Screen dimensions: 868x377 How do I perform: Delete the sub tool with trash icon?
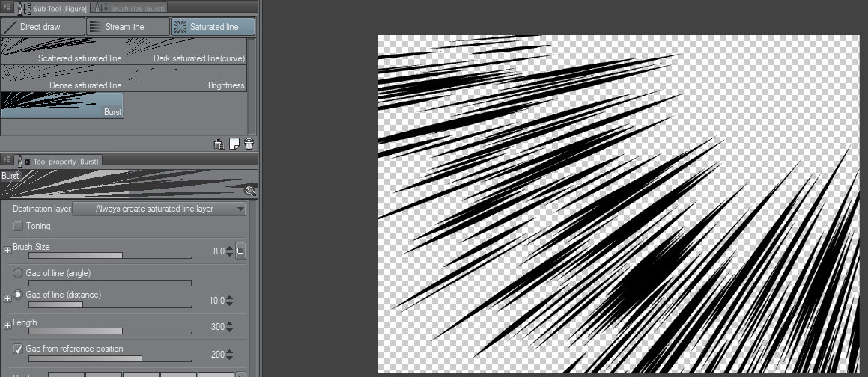[249, 144]
